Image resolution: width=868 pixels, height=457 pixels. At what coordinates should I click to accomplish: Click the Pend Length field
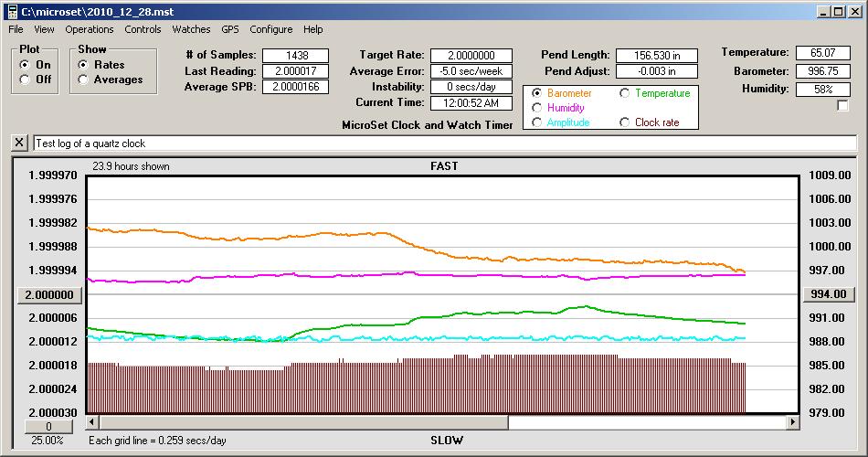point(657,56)
